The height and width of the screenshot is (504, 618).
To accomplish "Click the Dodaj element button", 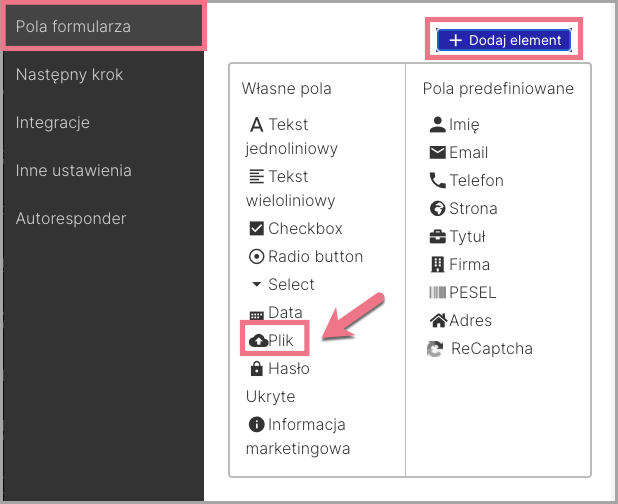I will (504, 40).
